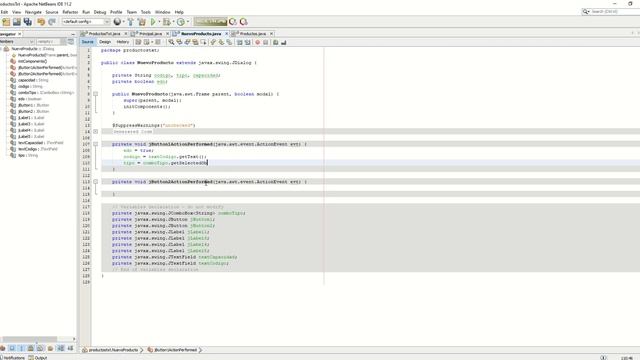Open the default config dropdown
640x360 pixels.
86,22
